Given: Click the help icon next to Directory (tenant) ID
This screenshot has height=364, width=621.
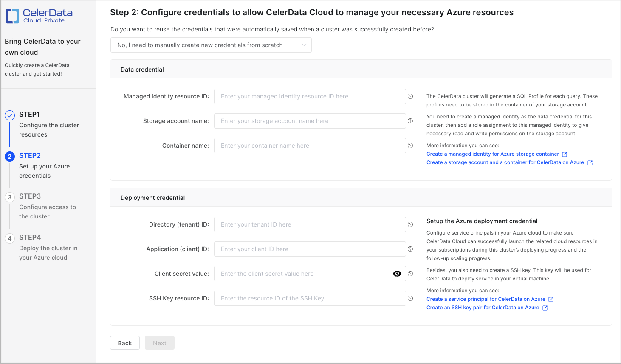Looking at the screenshot, I should pyautogui.click(x=410, y=224).
